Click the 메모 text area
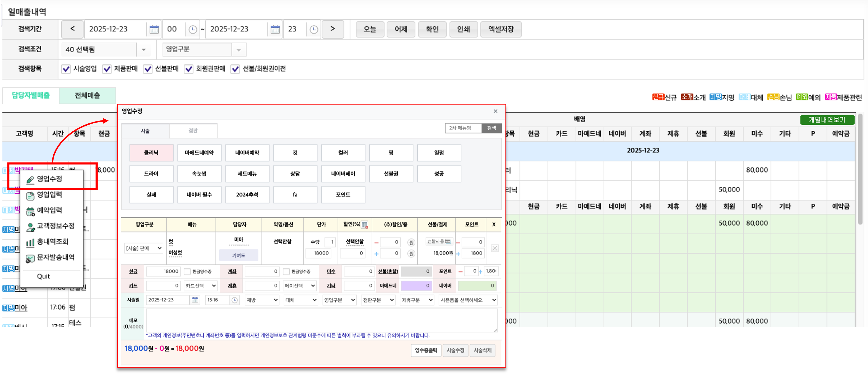 pyautogui.click(x=322, y=320)
